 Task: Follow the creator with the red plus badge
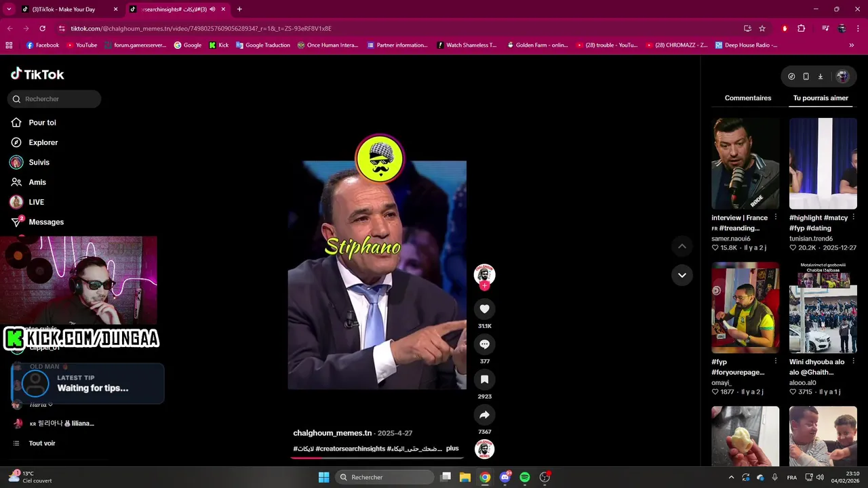coord(484,286)
